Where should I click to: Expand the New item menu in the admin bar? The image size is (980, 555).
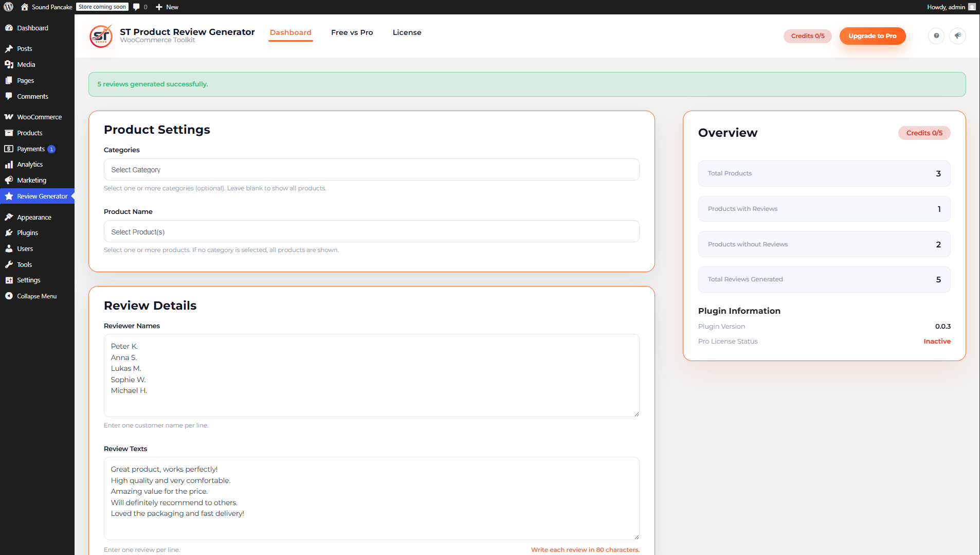(x=167, y=7)
